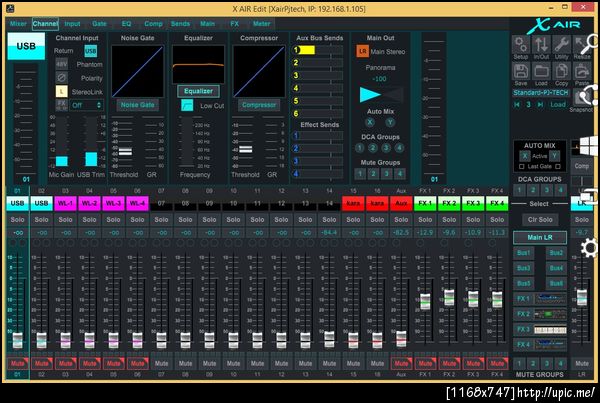Click the Equalizer button
Screen dimensions: 600x403
pos(198,91)
